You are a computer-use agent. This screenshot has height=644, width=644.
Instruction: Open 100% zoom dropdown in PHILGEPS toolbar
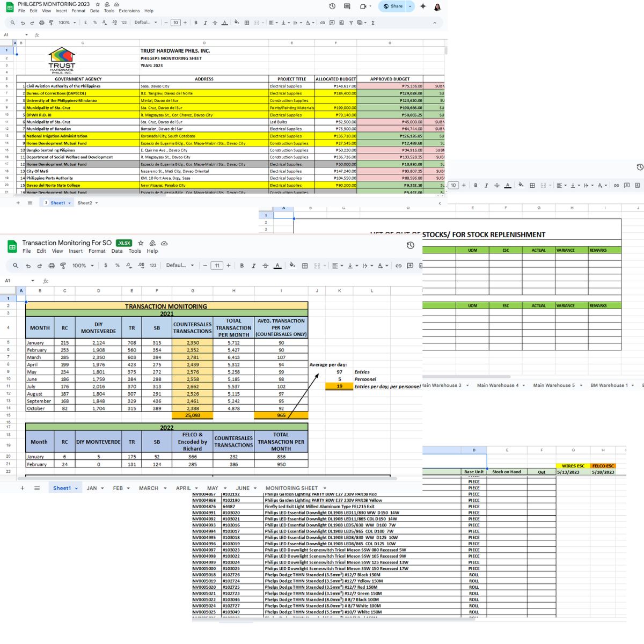[x=67, y=23]
